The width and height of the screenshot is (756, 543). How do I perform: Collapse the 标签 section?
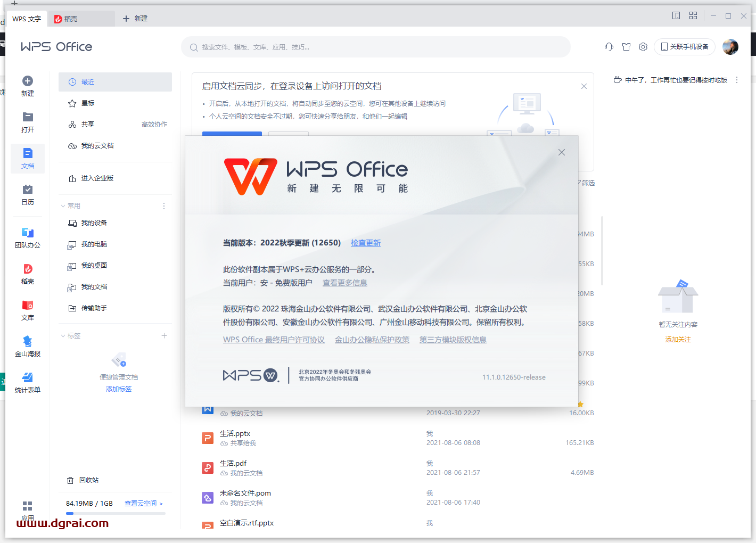coord(63,336)
